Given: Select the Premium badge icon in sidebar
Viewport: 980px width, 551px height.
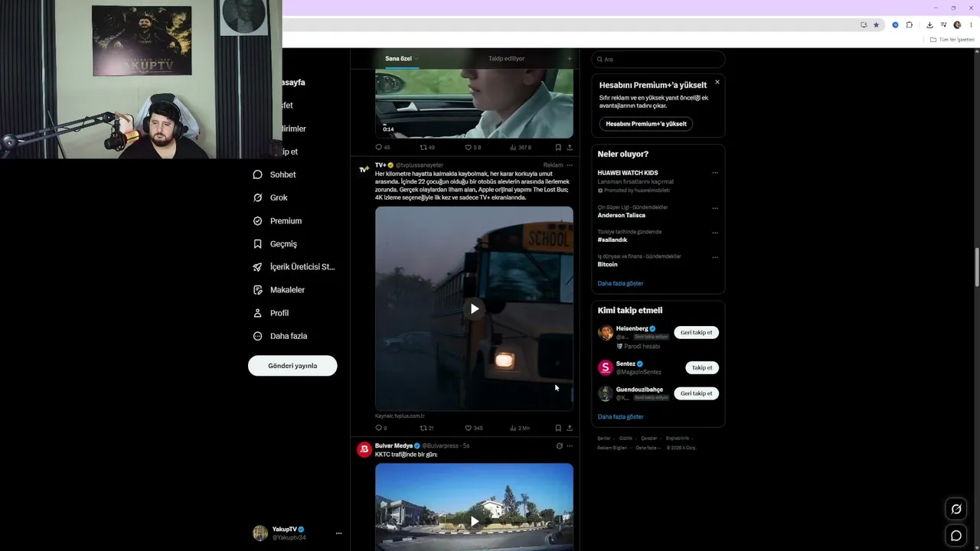Looking at the screenshot, I should click(258, 220).
